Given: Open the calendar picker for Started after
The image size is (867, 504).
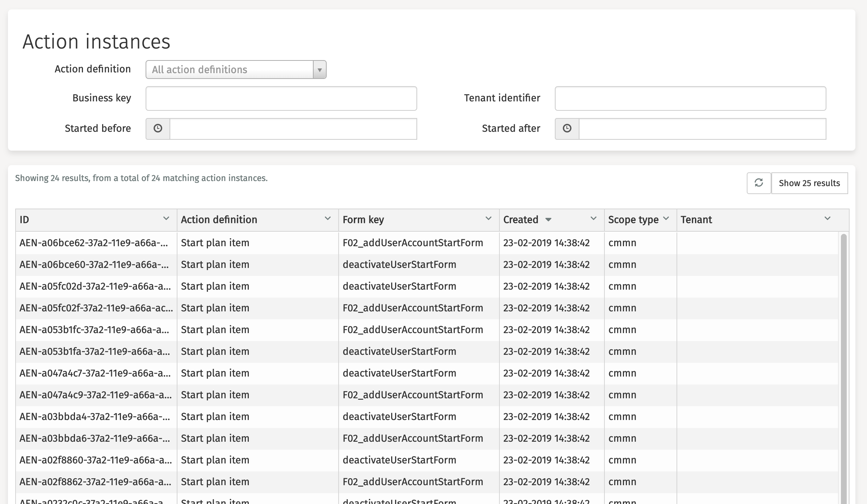Looking at the screenshot, I should 567,128.
